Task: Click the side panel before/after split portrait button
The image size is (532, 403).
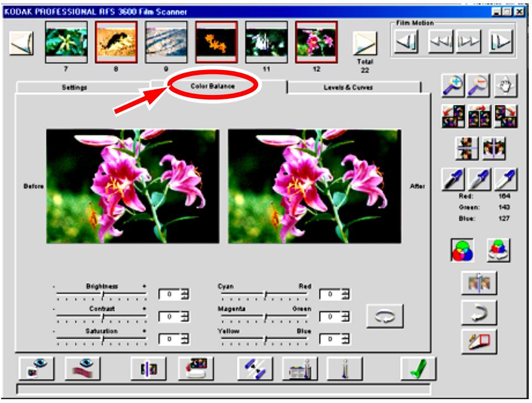Action: point(479,283)
